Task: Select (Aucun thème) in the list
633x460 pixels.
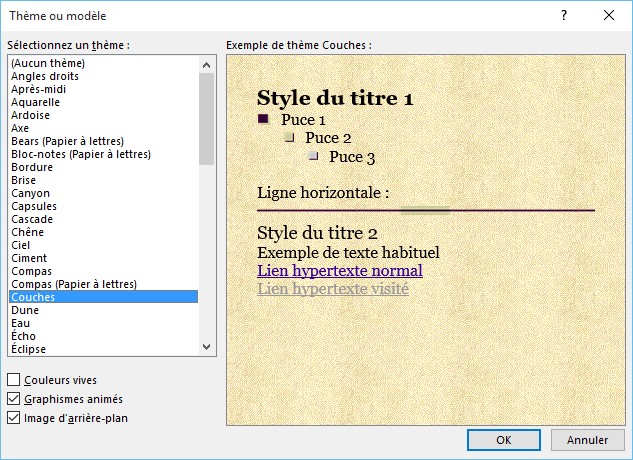Action: tap(47, 63)
